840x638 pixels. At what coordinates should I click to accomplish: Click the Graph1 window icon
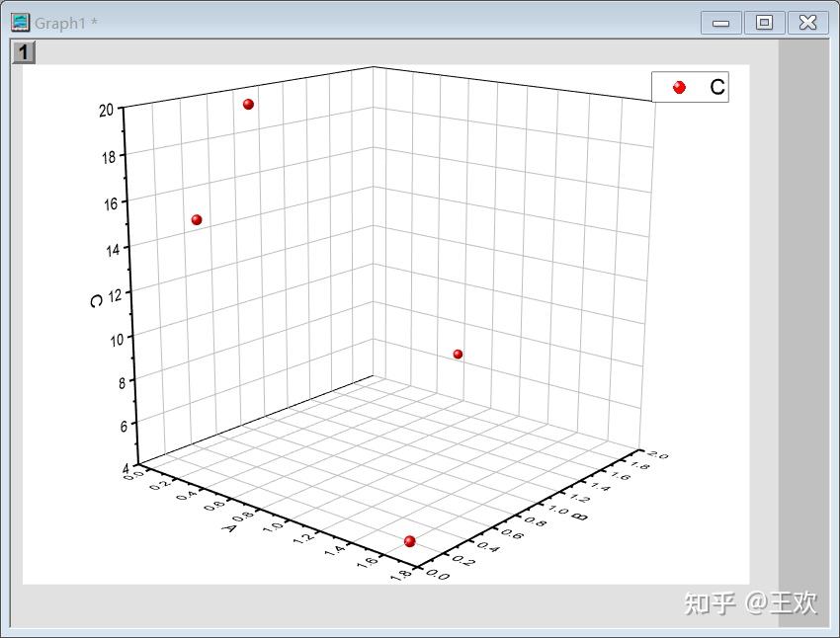tap(21, 23)
